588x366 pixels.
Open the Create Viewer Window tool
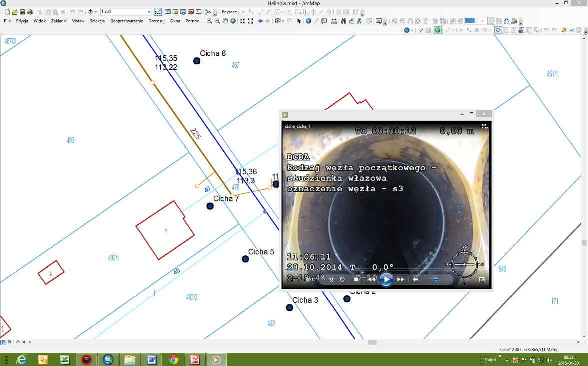379,21
